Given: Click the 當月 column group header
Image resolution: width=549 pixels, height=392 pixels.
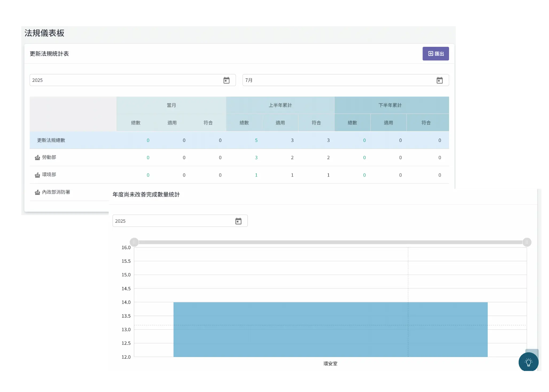Looking at the screenshot, I should [171, 105].
